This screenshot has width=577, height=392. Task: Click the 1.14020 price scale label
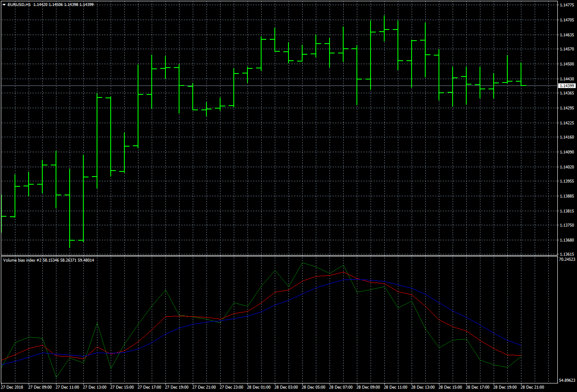[566, 167]
